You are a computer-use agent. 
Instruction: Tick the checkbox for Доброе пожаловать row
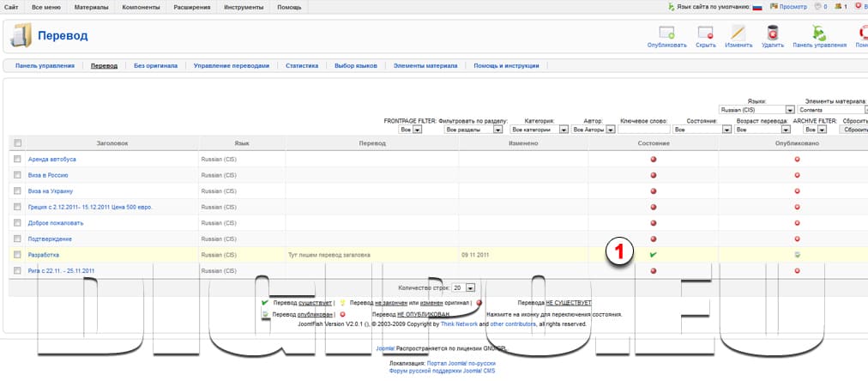pyautogui.click(x=18, y=222)
